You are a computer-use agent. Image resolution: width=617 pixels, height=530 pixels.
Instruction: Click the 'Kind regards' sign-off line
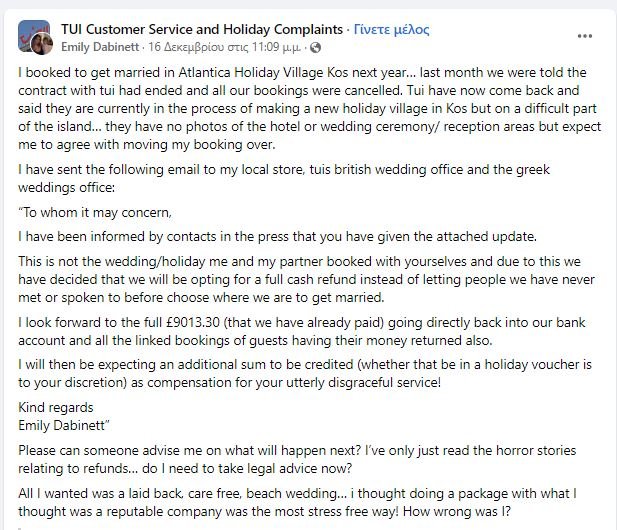coord(55,407)
